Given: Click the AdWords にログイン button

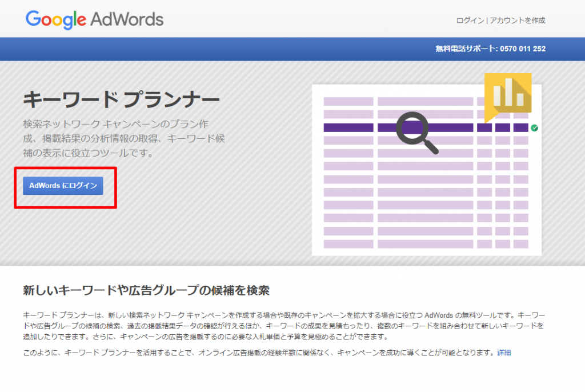Looking at the screenshot, I should point(63,186).
